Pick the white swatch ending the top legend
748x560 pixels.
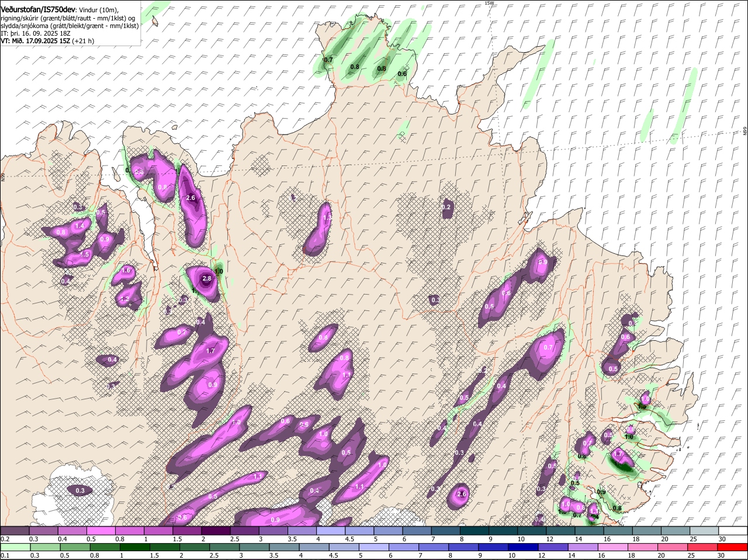point(733,531)
